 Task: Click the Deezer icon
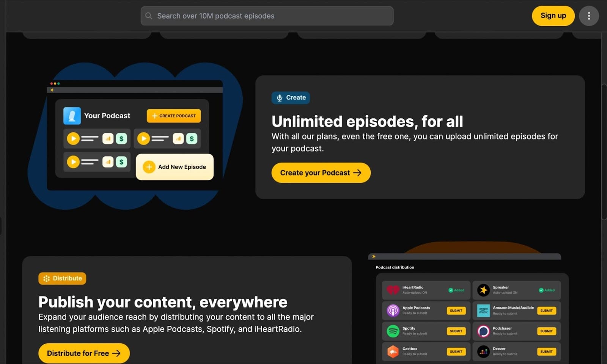[x=484, y=351]
